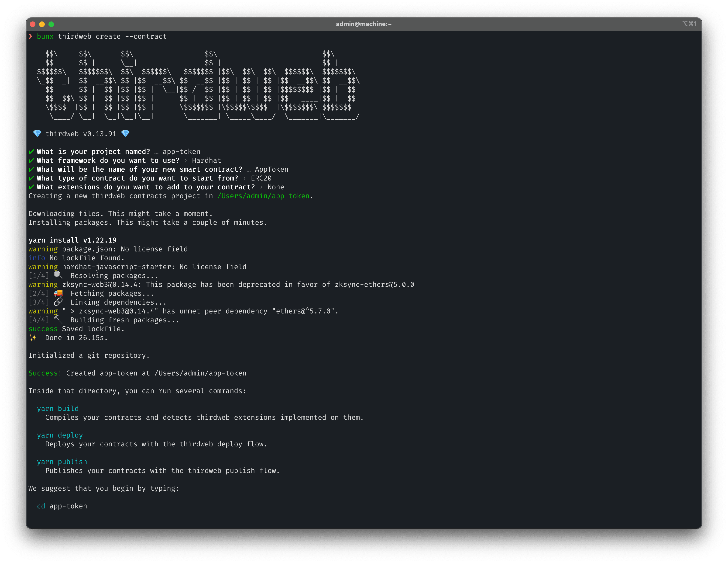The image size is (728, 563).
Task: Click the thirdweb ASCII art banner
Action: [x=200, y=85]
